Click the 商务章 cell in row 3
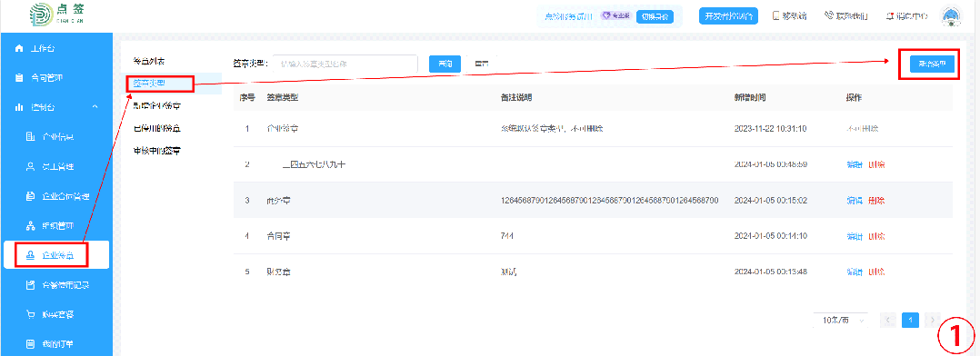 coord(279,201)
